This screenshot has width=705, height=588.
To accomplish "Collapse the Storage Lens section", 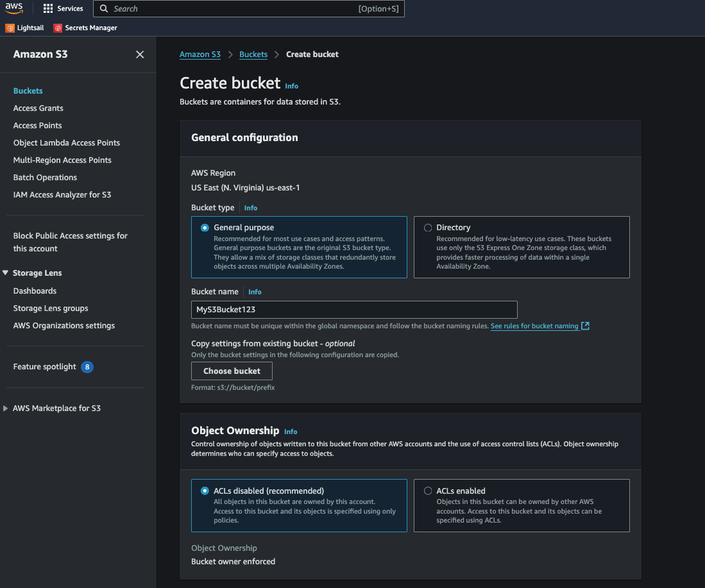I will (5, 273).
